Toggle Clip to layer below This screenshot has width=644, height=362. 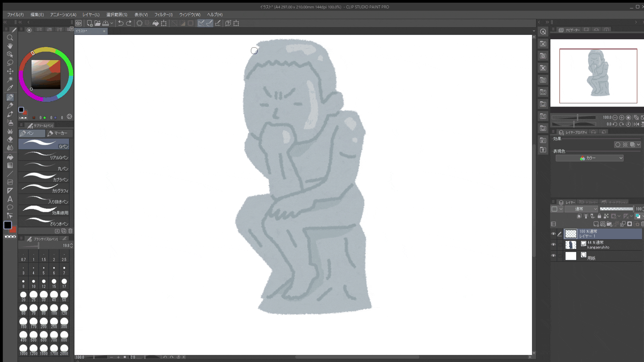(579, 216)
